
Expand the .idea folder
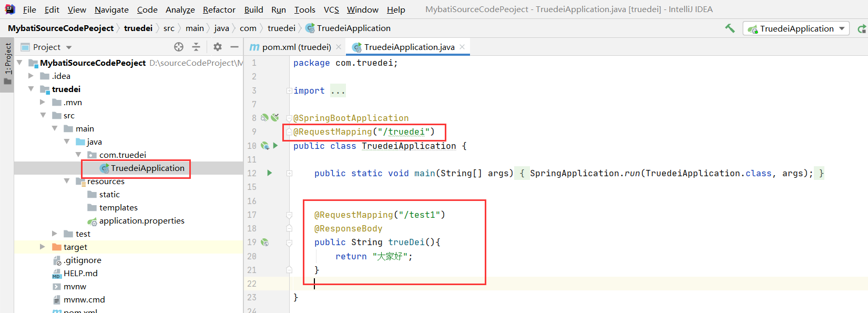tap(31, 76)
